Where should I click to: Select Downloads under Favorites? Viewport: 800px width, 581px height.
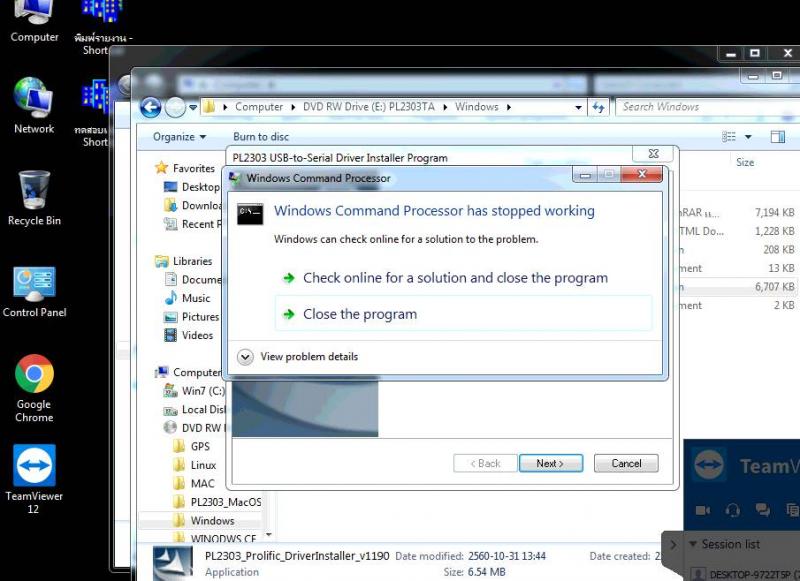point(193,205)
